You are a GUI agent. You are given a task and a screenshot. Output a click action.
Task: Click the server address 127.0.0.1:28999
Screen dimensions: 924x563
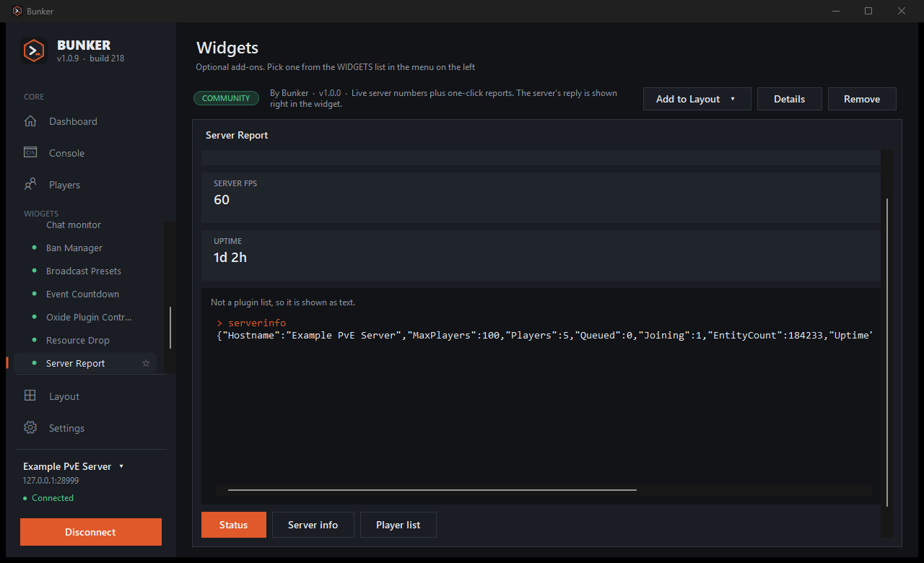[51, 481]
